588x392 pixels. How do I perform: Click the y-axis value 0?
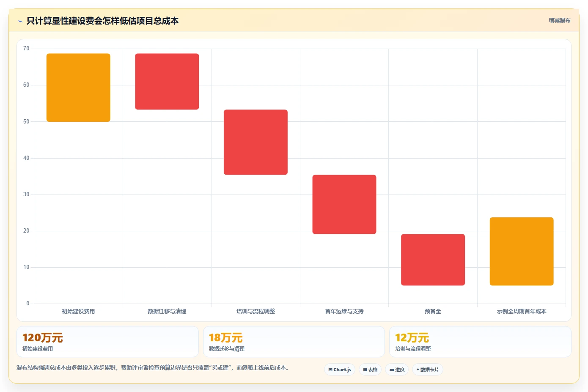28,304
